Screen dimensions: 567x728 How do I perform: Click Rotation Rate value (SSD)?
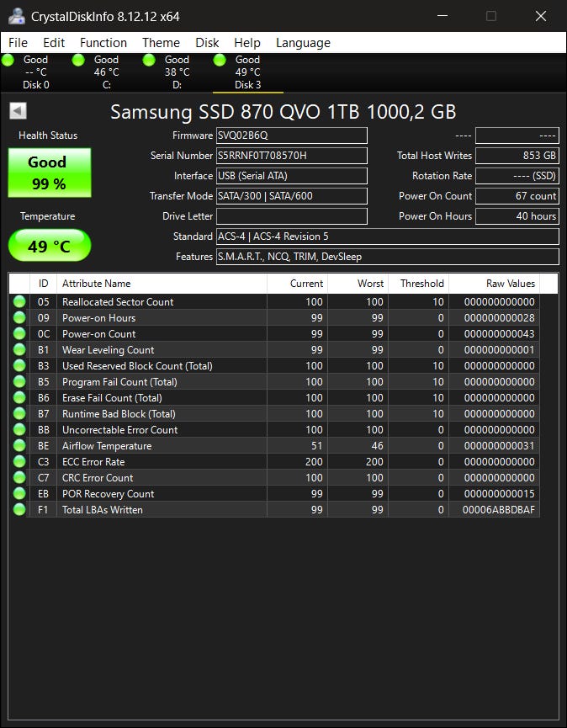point(517,176)
